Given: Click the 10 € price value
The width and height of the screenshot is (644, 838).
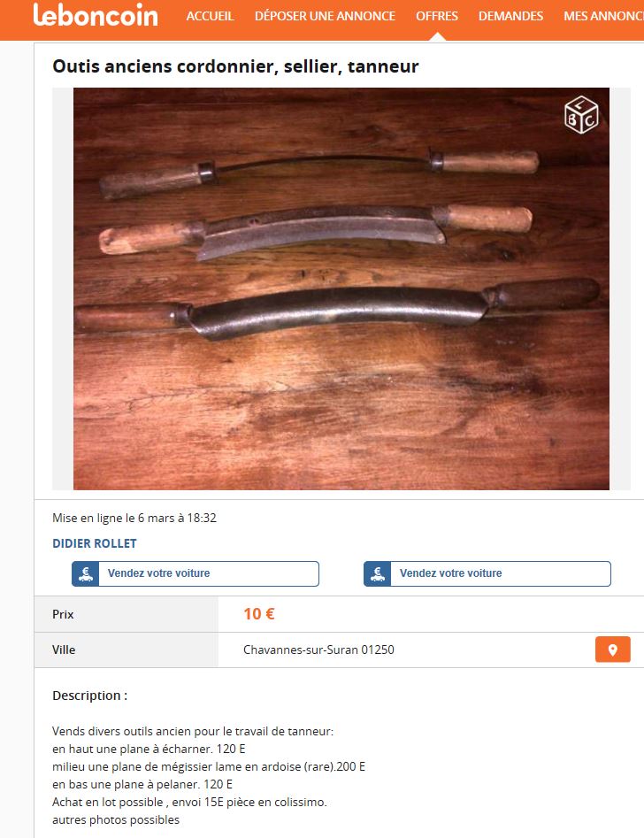Looking at the screenshot, I should tap(258, 613).
